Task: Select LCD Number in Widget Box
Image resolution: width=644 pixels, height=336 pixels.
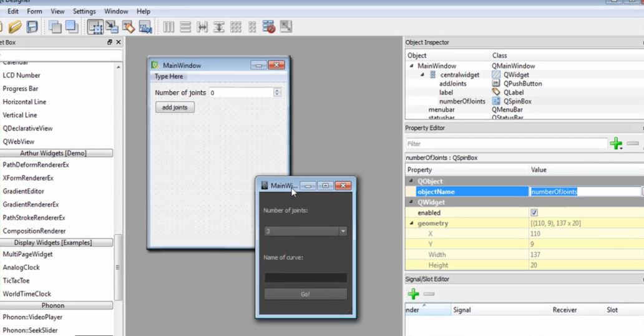Action: click(x=21, y=76)
